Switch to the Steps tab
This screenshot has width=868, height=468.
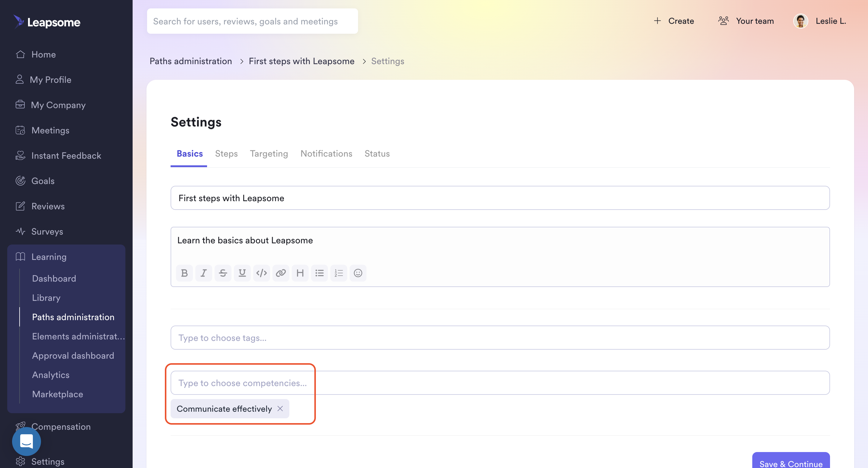pyautogui.click(x=226, y=153)
